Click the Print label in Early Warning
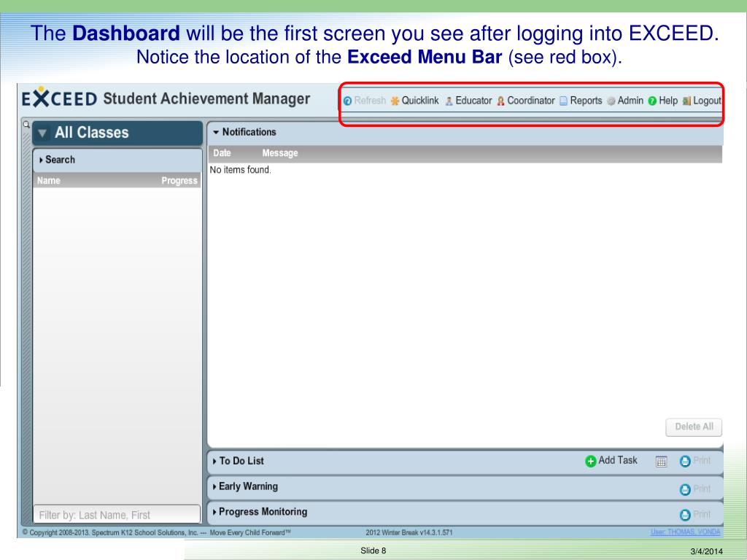This screenshot has width=747, height=560. (702, 489)
